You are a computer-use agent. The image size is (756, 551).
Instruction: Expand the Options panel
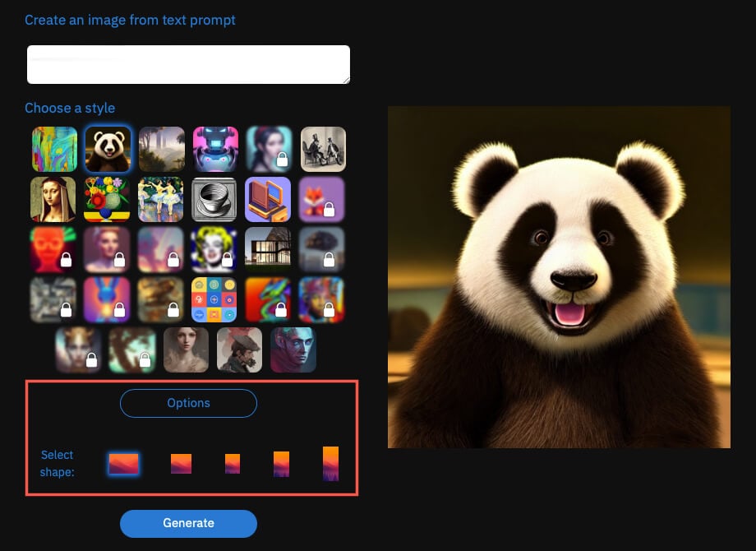(188, 403)
